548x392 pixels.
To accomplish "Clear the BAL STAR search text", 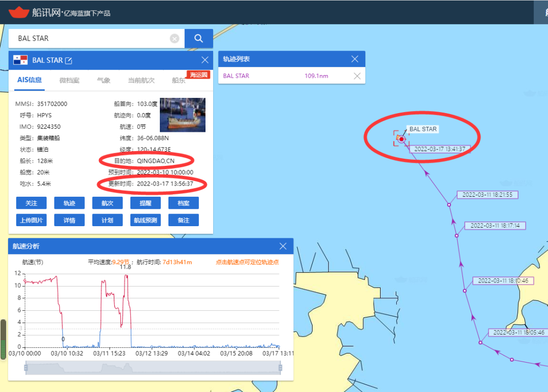I will [x=175, y=39].
